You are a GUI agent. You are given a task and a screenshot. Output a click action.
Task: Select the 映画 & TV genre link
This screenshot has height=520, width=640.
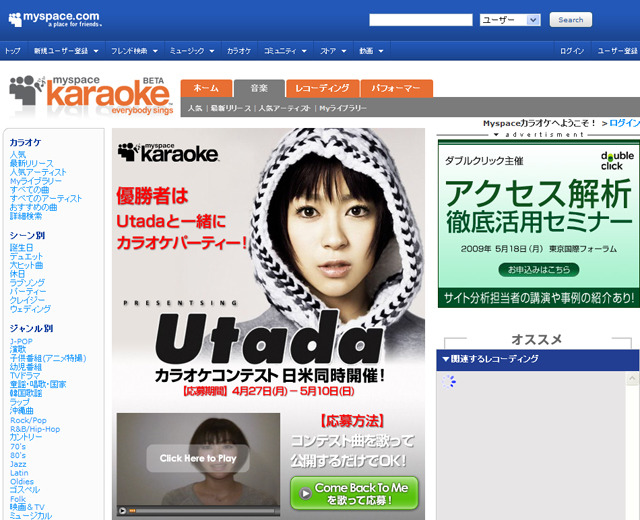pyautogui.click(x=27, y=507)
